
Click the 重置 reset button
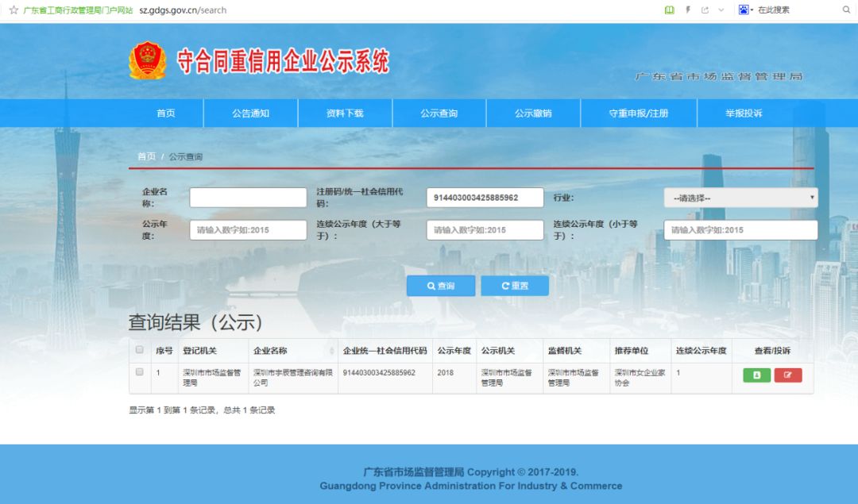[x=514, y=286]
